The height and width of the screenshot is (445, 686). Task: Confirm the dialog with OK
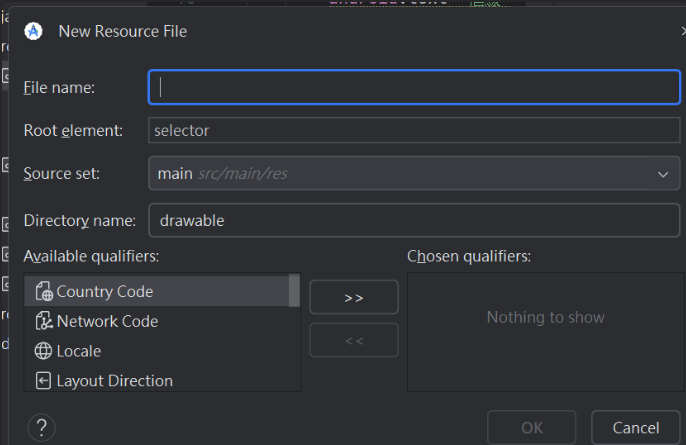click(532, 428)
